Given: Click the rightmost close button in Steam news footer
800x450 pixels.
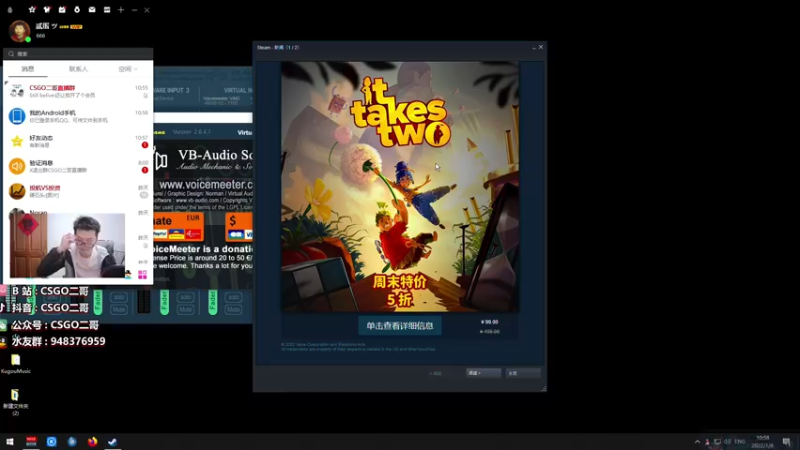Looking at the screenshot, I should 523,373.
